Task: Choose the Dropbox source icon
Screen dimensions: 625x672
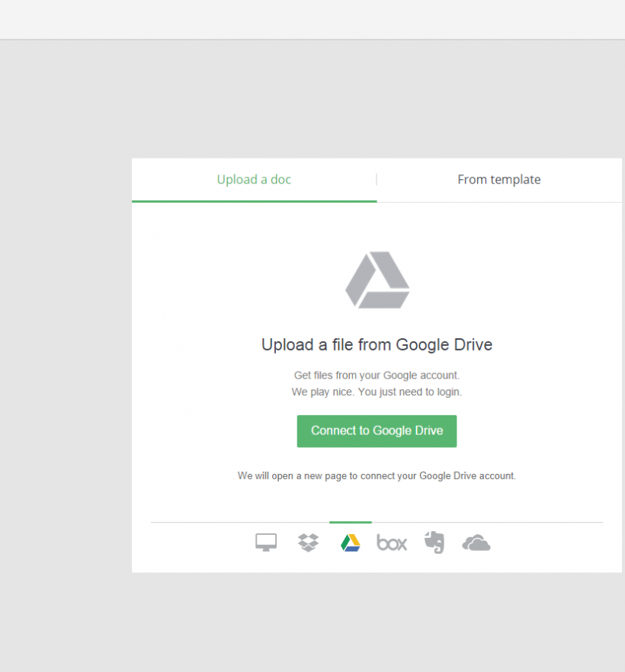Action: click(x=308, y=542)
